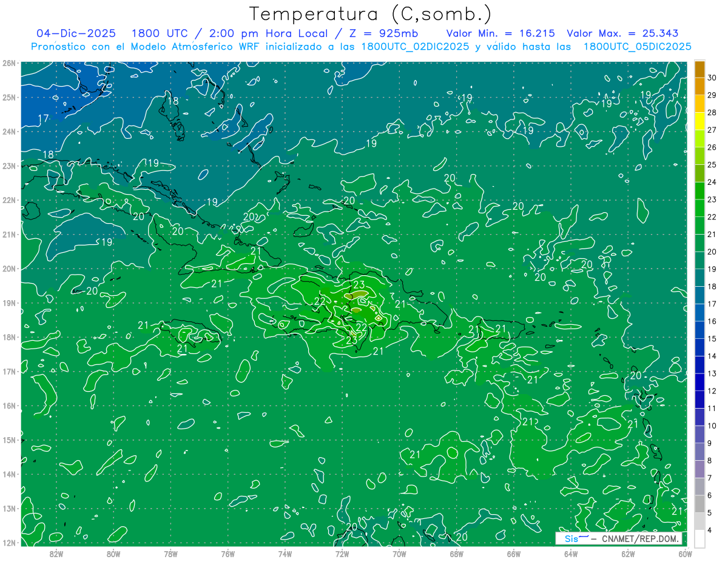
Task: Click the "24N" latitude axis label
Action: pyautogui.click(x=9, y=132)
